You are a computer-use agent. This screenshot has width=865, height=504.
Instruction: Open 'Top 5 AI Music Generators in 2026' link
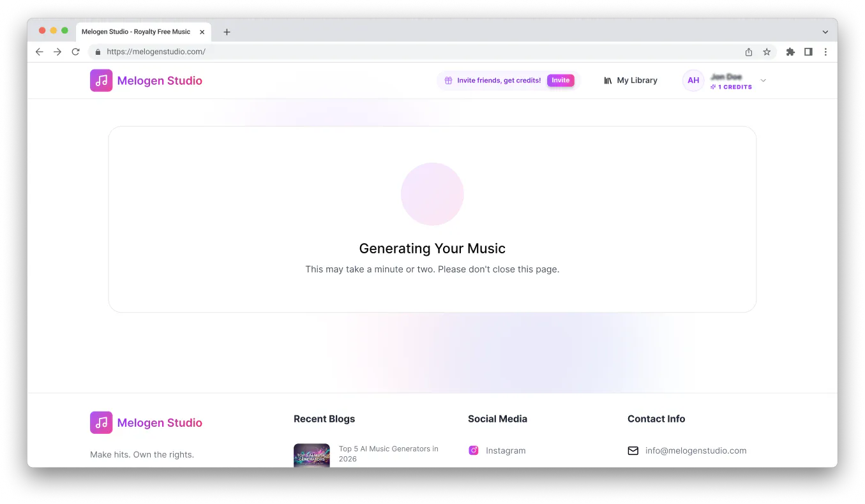tap(388, 454)
